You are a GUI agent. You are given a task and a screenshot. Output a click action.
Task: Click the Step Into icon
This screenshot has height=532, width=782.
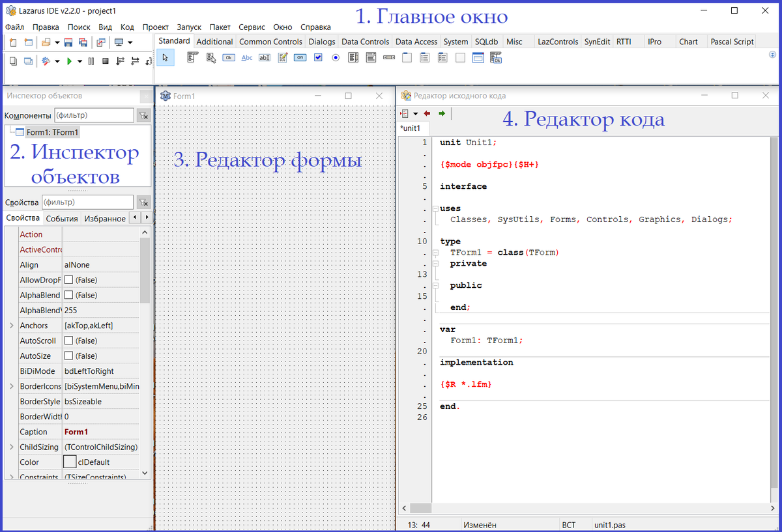tap(120, 61)
